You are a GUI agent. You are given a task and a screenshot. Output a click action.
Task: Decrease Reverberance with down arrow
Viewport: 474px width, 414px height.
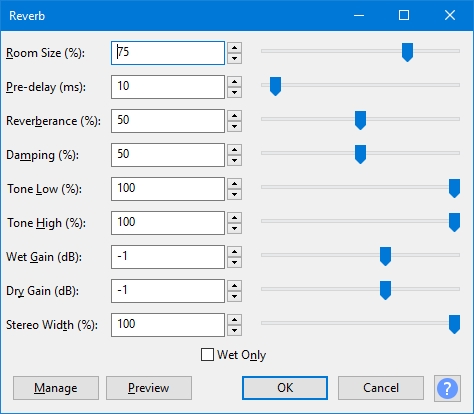click(235, 127)
